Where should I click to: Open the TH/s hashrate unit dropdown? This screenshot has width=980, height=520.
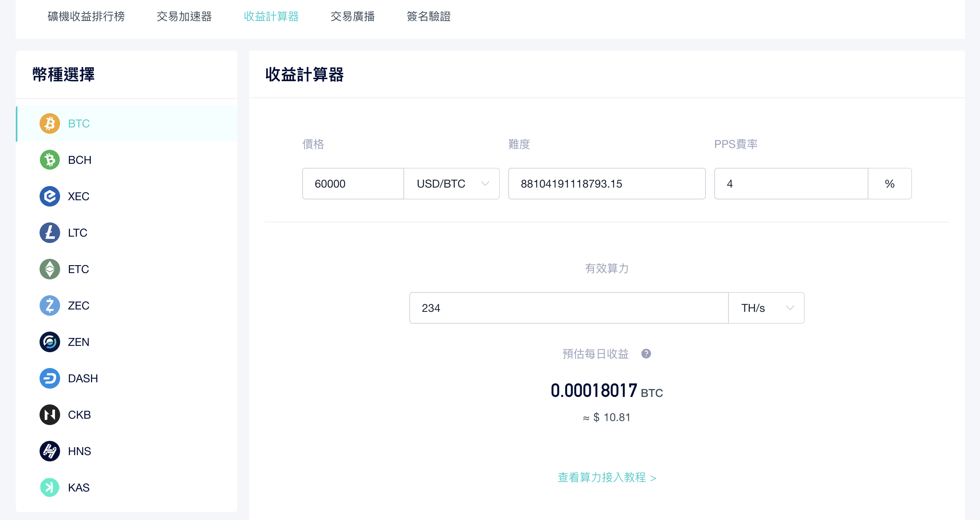[x=766, y=308]
